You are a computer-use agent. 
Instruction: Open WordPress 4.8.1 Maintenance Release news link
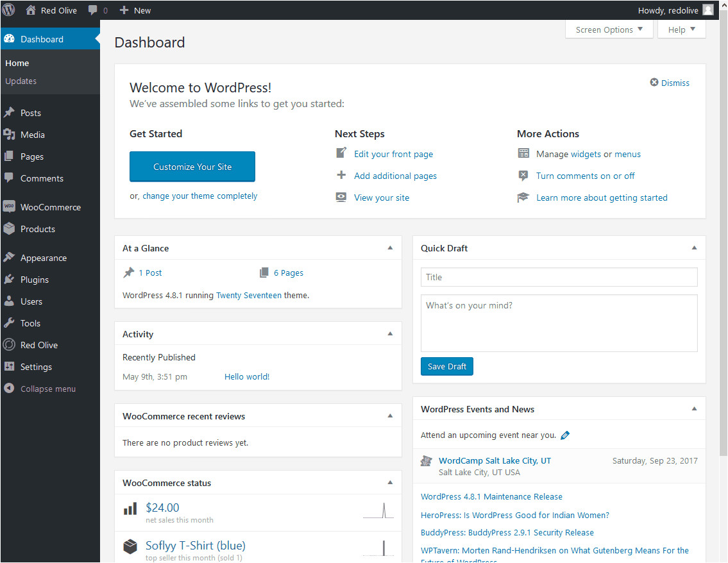coord(491,496)
